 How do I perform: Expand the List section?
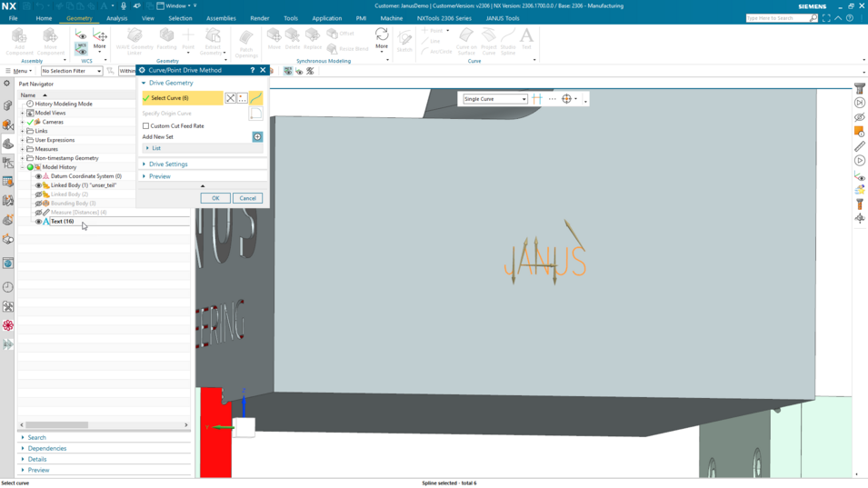tap(156, 148)
